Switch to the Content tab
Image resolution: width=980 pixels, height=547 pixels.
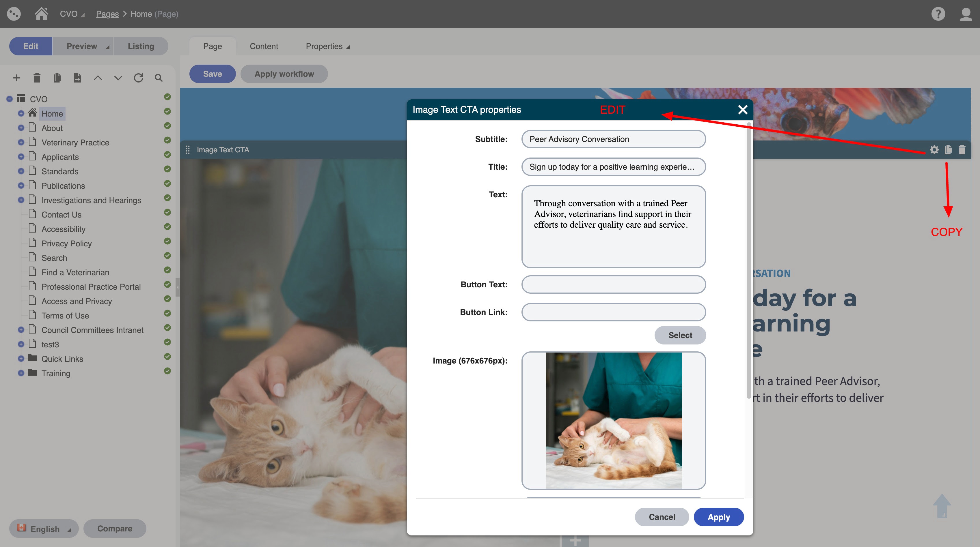pos(264,46)
